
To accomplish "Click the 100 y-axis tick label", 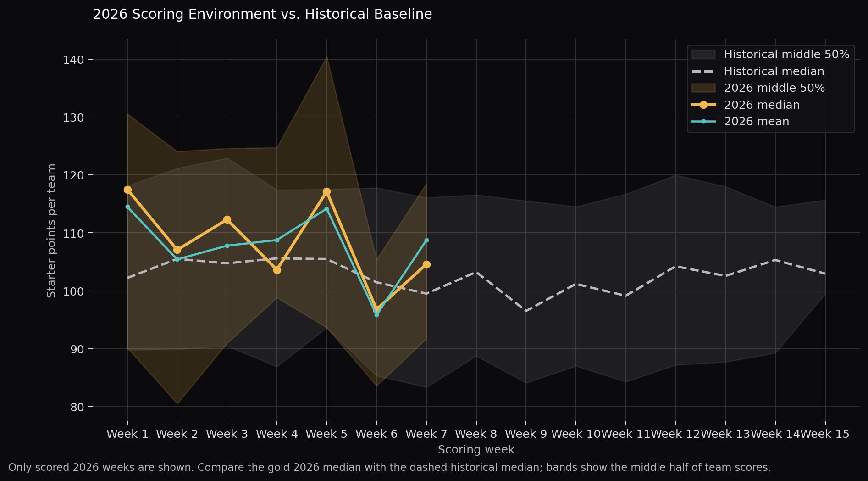I will point(73,291).
